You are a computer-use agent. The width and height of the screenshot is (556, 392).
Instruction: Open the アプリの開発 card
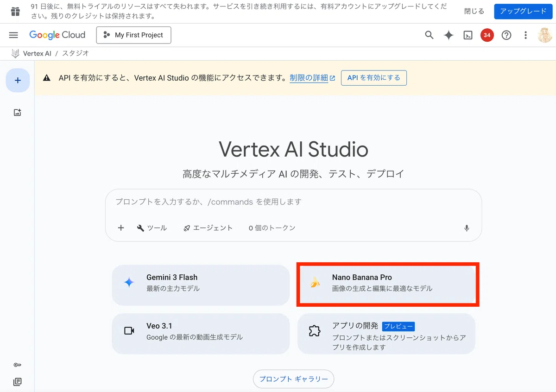point(386,334)
